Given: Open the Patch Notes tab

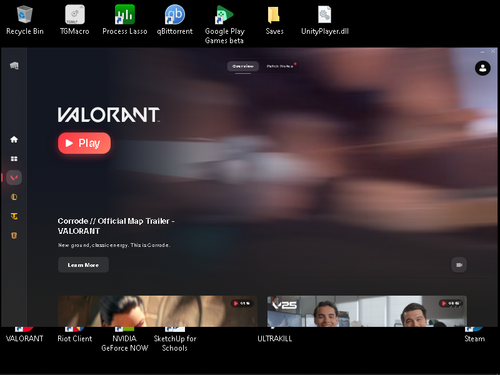Looking at the screenshot, I should coord(280,66).
